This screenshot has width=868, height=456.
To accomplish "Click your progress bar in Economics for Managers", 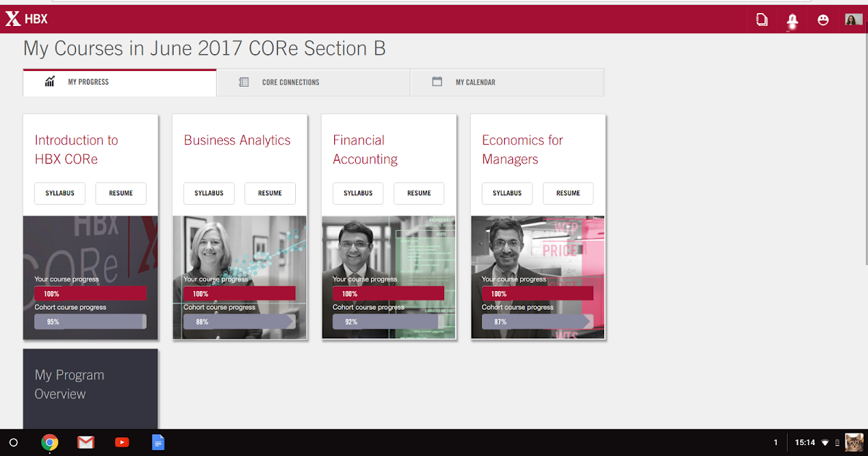I will coord(537,294).
